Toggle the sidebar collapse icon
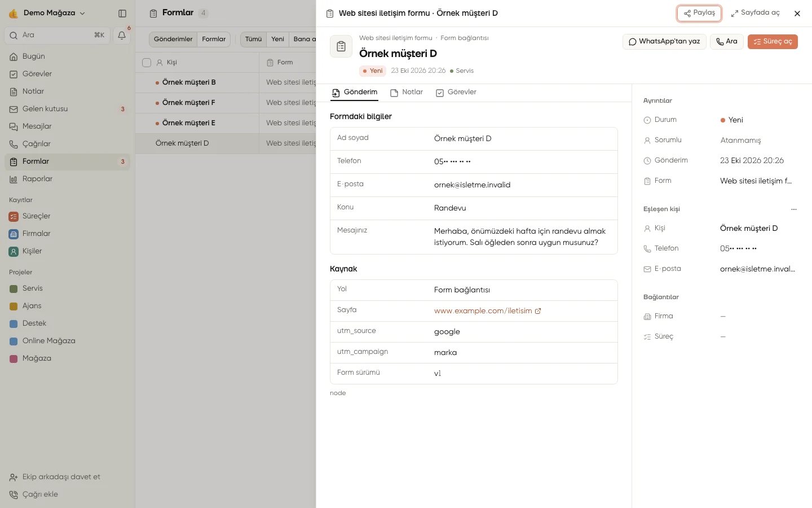The image size is (812, 508). pos(122,13)
